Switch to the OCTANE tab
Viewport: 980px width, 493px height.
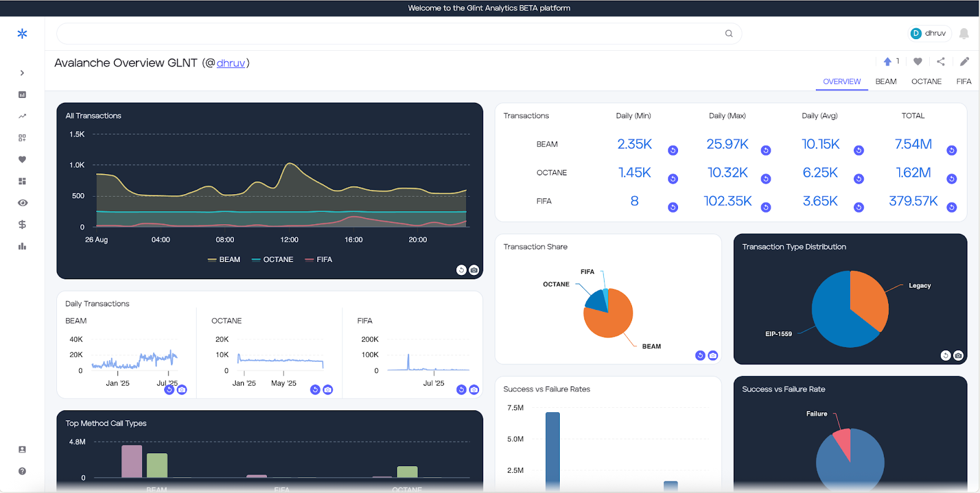pos(926,81)
